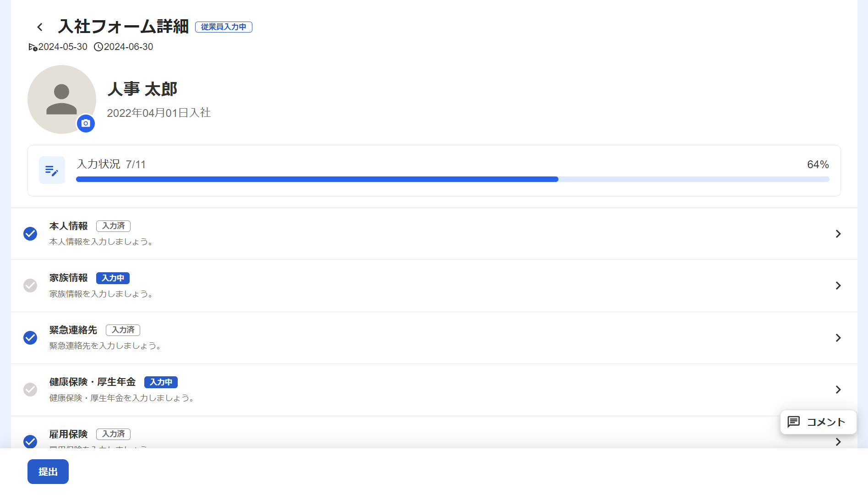Viewport: 868px width, 495px height.
Task: Click the profile avatar image
Action: click(x=61, y=99)
